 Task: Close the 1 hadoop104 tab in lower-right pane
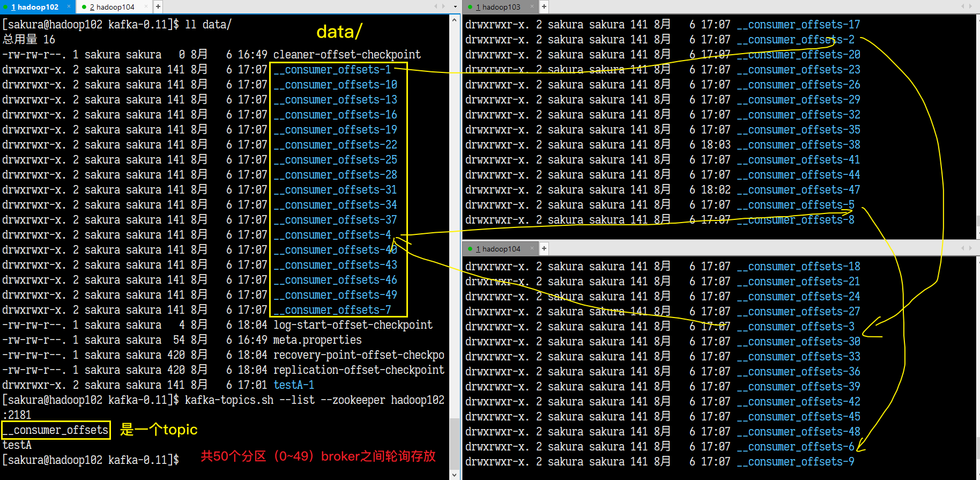pyautogui.click(x=532, y=249)
